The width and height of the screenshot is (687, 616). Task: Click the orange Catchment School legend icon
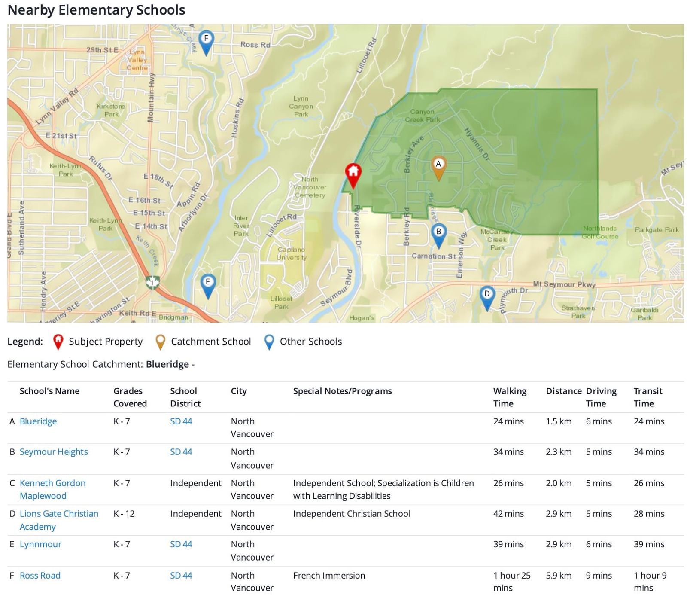160,342
